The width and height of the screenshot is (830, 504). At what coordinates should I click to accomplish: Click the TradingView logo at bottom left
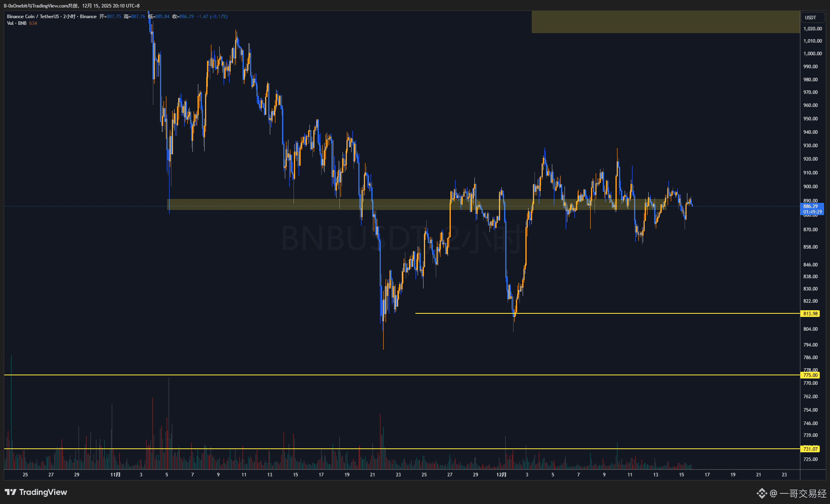tap(36, 492)
